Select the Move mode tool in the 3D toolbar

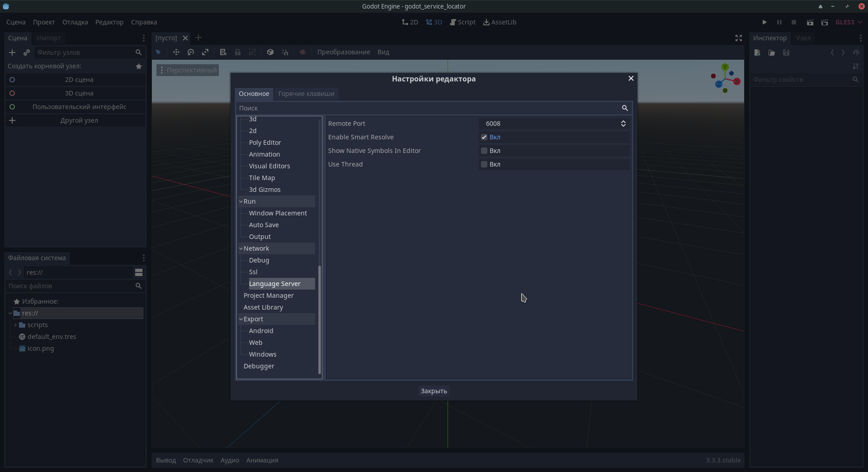[x=176, y=52]
